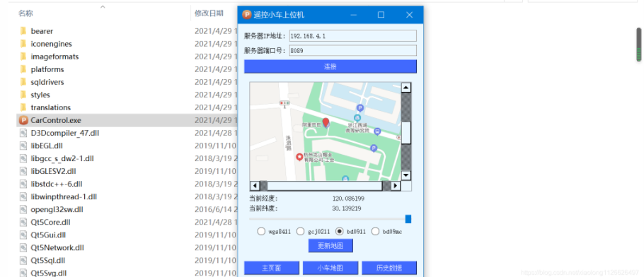The height and width of the screenshot is (277, 644).
Task: Click the orange CarControl.exe application icon
Action: [x=23, y=120]
